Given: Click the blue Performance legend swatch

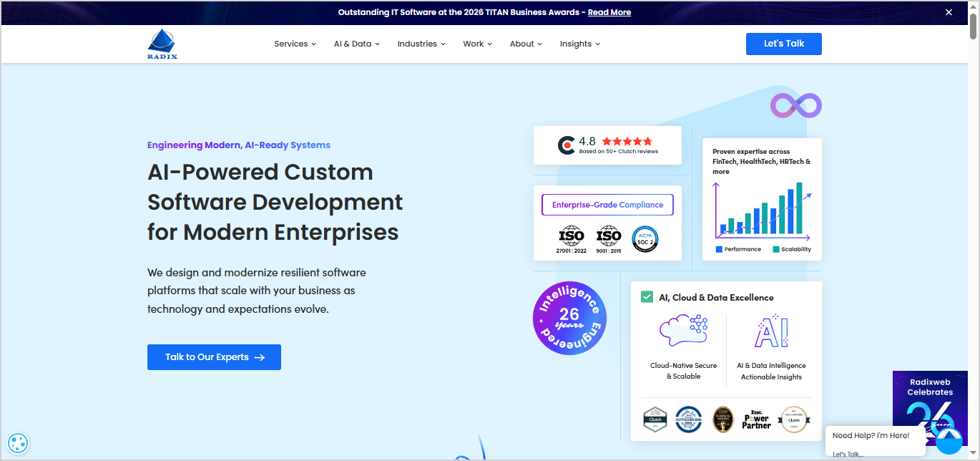Looking at the screenshot, I should 719,249.
